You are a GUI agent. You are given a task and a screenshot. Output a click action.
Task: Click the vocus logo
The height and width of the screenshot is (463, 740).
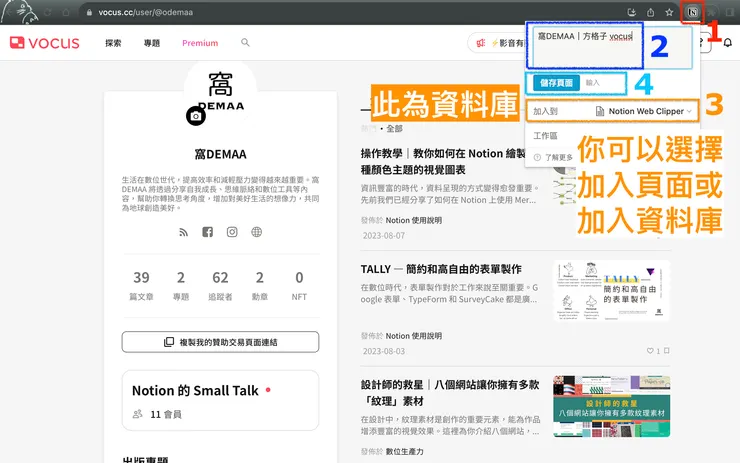tap(45, 43)
